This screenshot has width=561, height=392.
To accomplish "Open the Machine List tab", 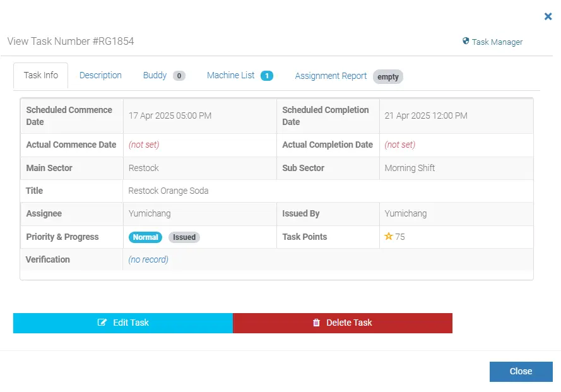I will (x=232, y=75).
